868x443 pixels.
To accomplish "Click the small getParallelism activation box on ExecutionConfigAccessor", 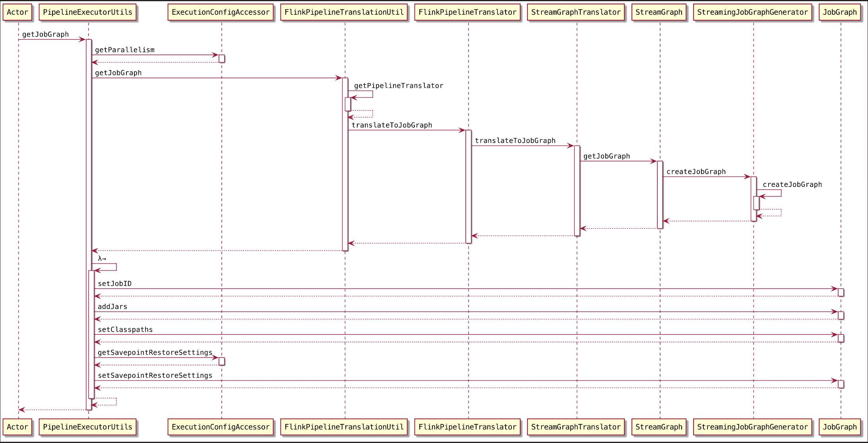I will pyautogui.click(x=222, y=59).
